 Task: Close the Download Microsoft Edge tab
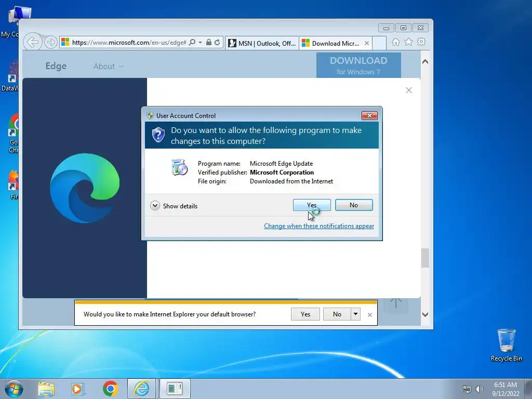click(366, 43)
